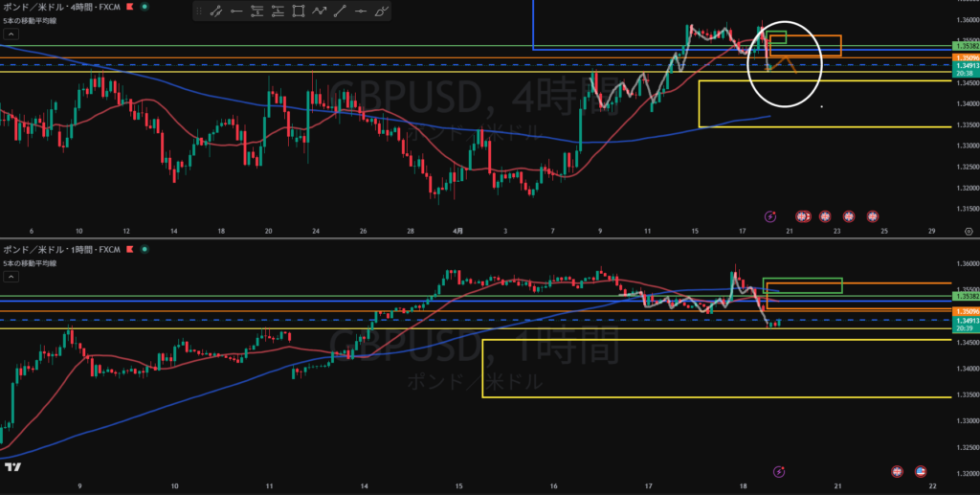Select the brush drawing tool
This screenshot has height=495, width=980.
(382, 11)
